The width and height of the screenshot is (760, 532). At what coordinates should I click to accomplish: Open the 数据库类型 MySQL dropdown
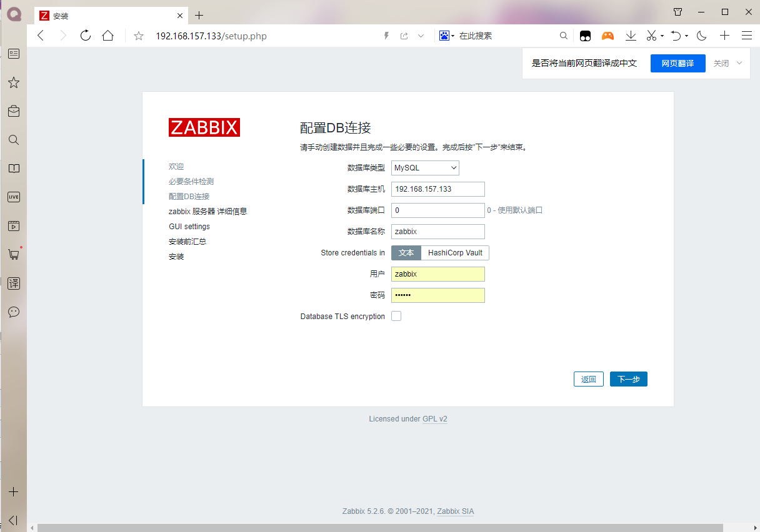425,168
